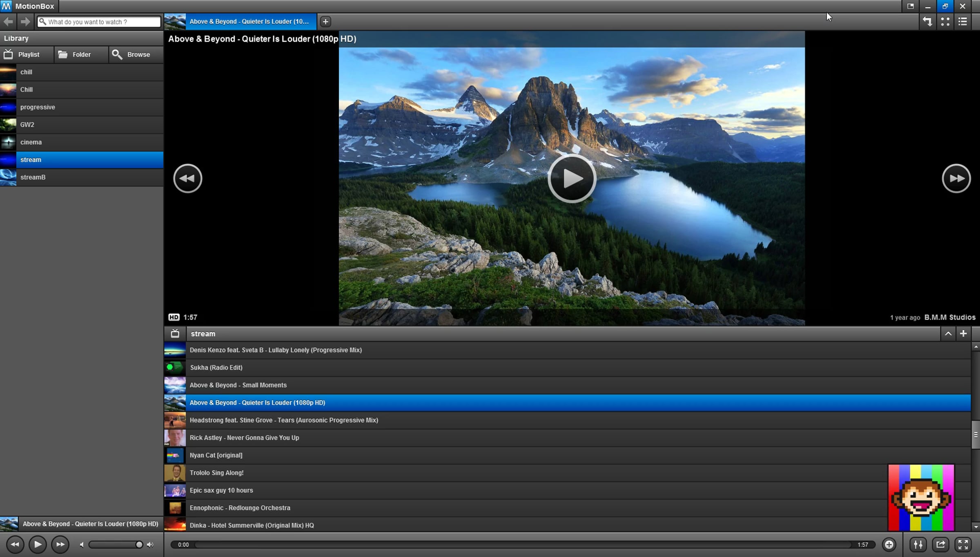Viewport: 980px width, 557px height.
Task: Open the B.M.M Studios channel link
Action: pos(950,317)
